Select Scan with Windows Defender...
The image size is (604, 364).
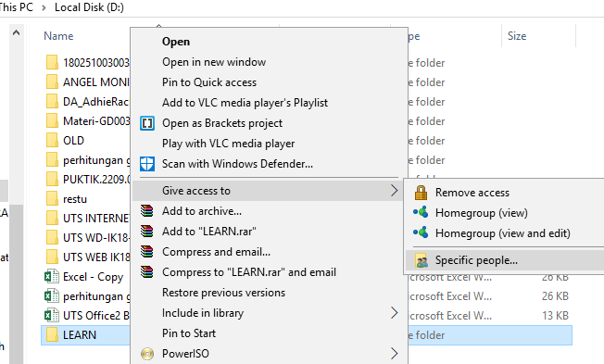pos(237,164)
